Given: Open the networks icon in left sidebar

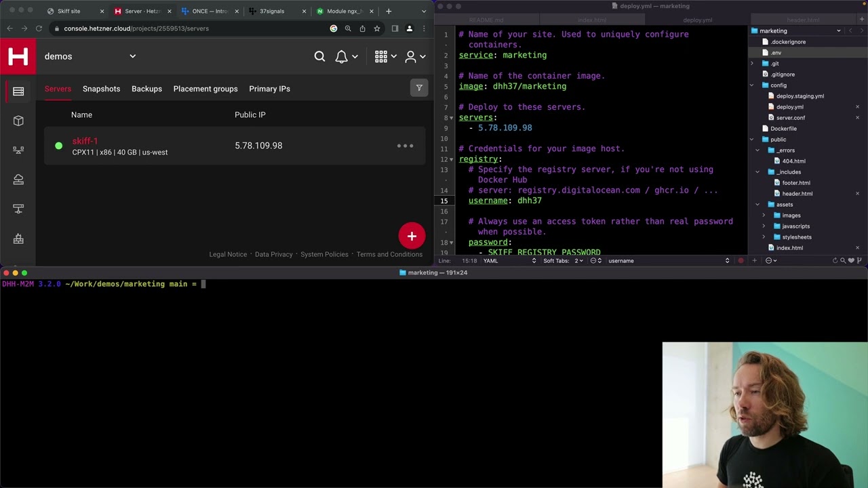Looking at the screenshot, I should 18,209.
